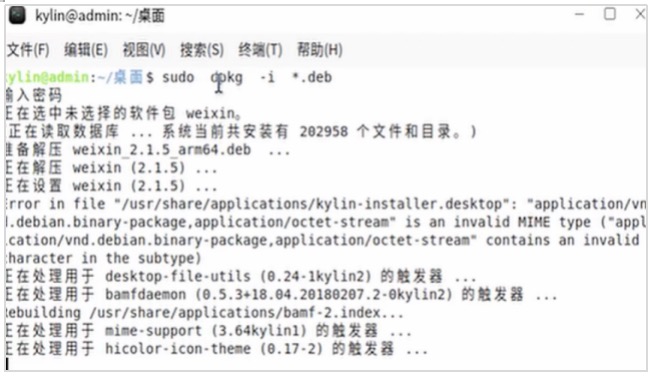Open the 终端(T) menu
The width and height of the screenshot is (650, 376).
[x=260, y=50]
